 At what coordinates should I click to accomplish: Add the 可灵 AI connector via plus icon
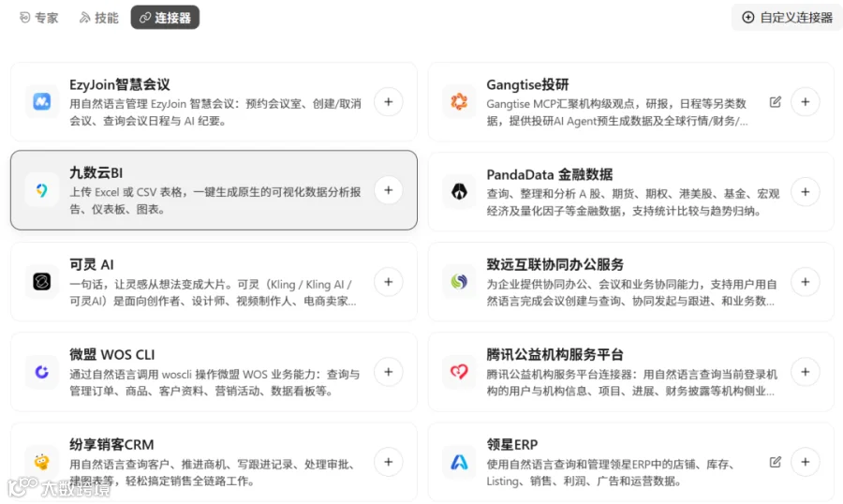(388, 282)
